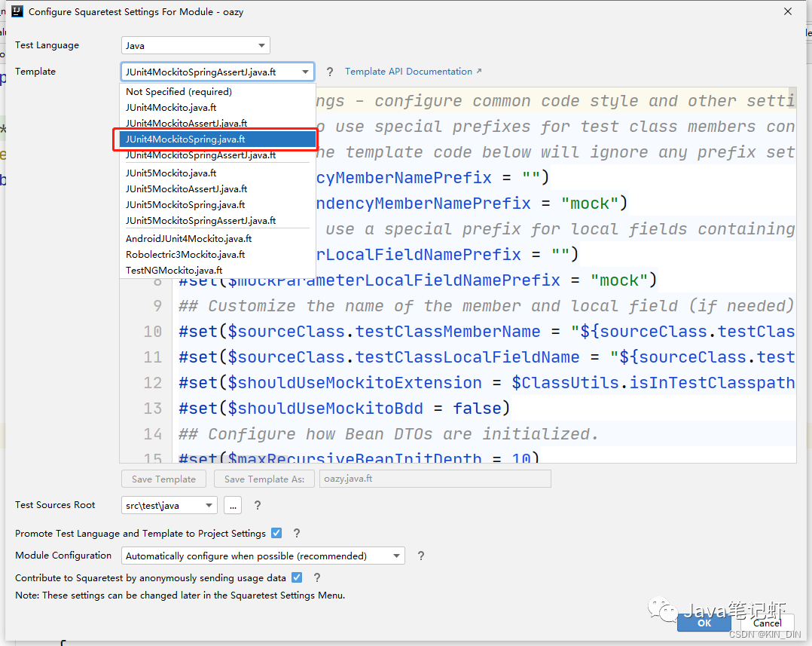Open Template API Documentation link

coord(414,72)
